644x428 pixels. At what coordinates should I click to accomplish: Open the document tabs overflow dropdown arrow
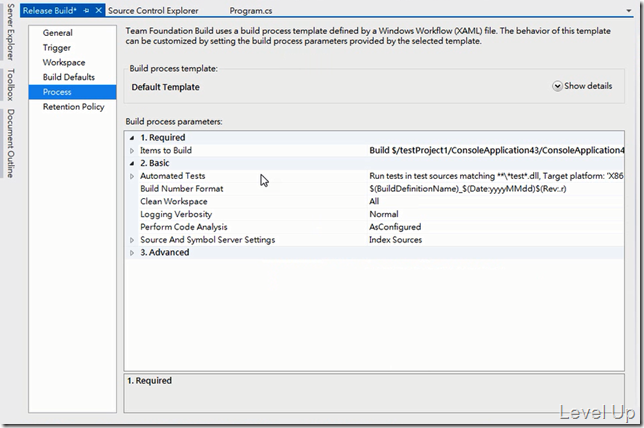tap(629, 11)
